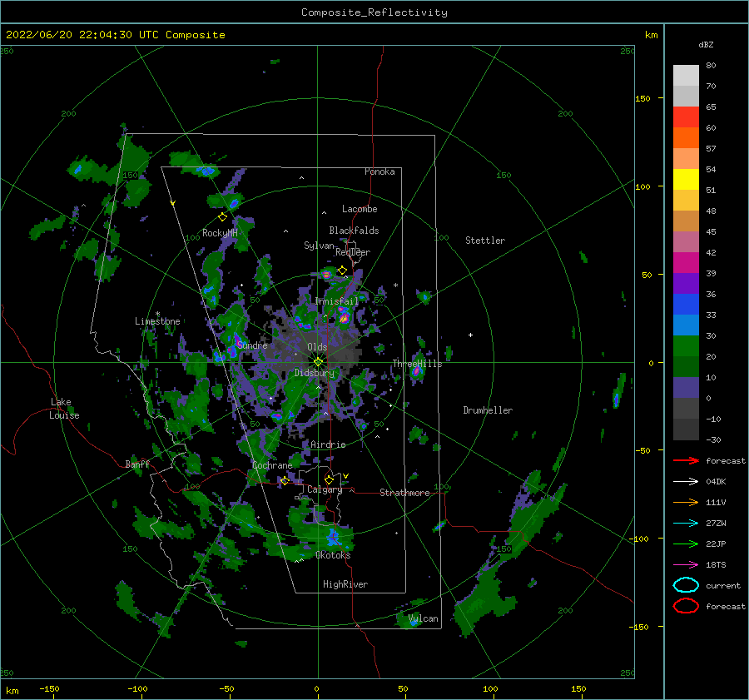Click the km unit label at bottom-left axis

pyautogui.click(x=12, y=691)
